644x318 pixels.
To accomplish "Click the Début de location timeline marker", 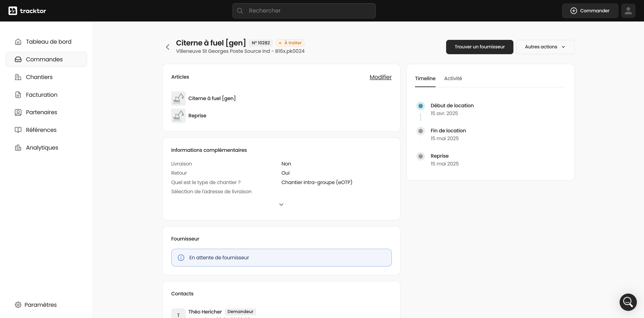I will point(420,106).
